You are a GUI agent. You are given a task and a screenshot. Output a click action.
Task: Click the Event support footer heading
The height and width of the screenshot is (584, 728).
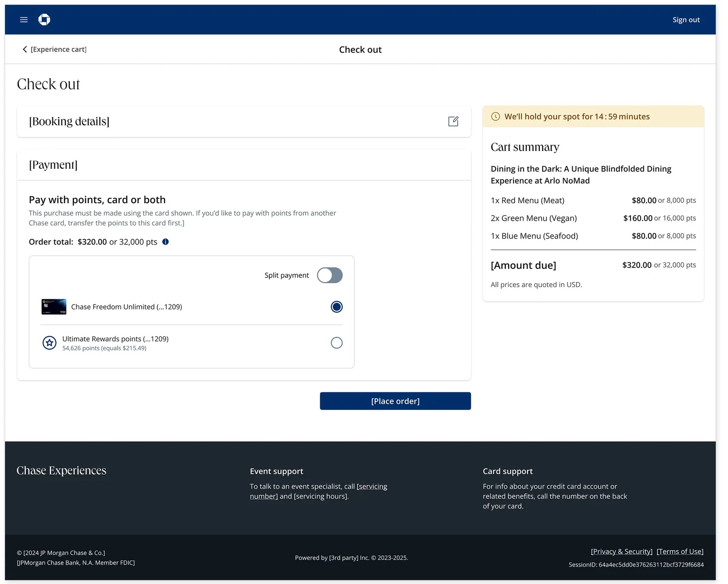[277, 471]
